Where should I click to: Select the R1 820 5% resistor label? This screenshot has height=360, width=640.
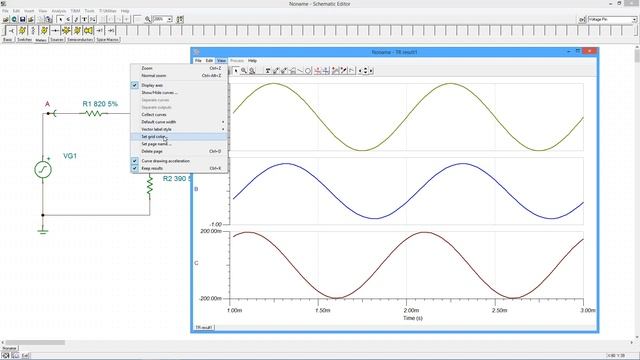point(100,104)
